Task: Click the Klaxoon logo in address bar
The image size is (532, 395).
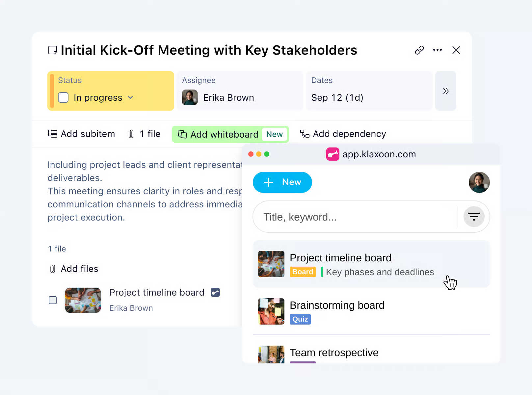Action: coord(332,154)
